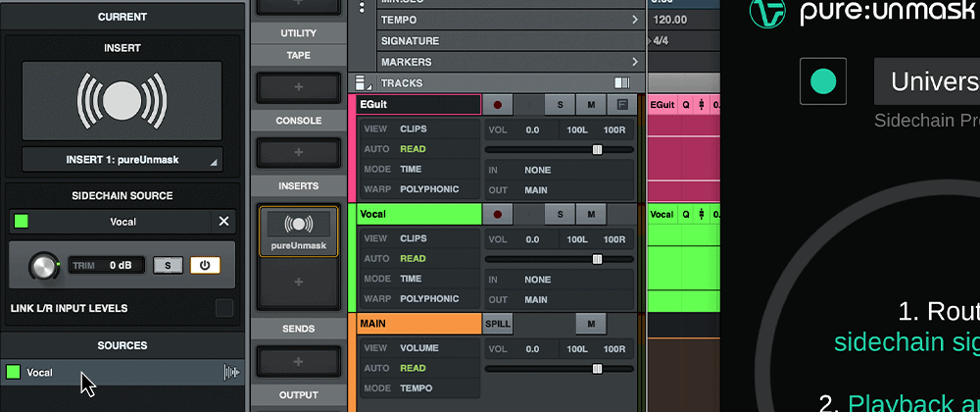The height and width of the screenshot is (412, 980).
Task: Click the sidechain trim knob
Action: [44, 267]
